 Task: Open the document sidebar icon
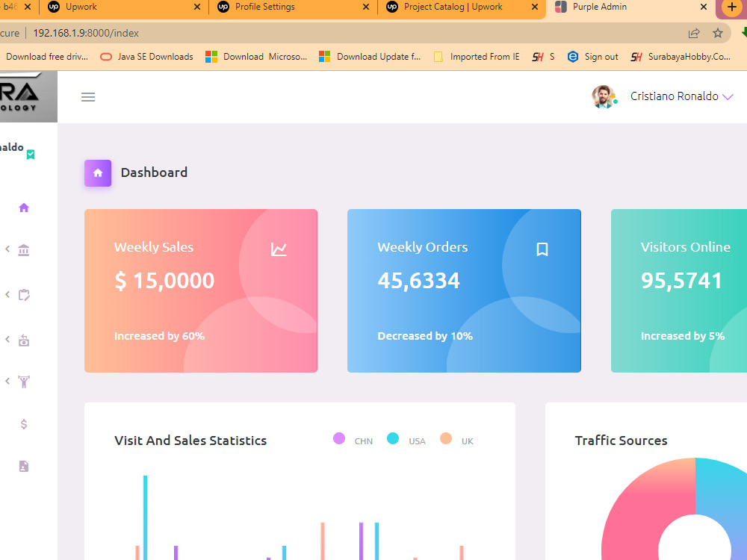coord(24,466)
